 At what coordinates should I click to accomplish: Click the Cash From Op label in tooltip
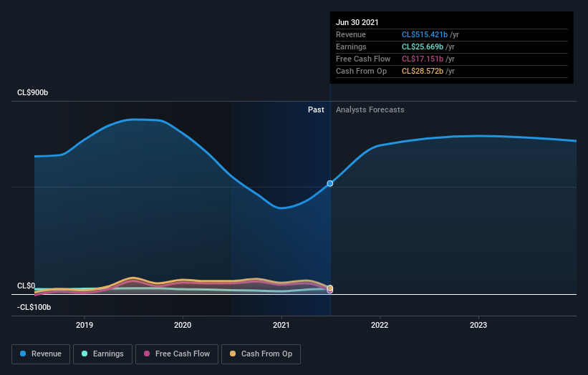tap(361, 71)
